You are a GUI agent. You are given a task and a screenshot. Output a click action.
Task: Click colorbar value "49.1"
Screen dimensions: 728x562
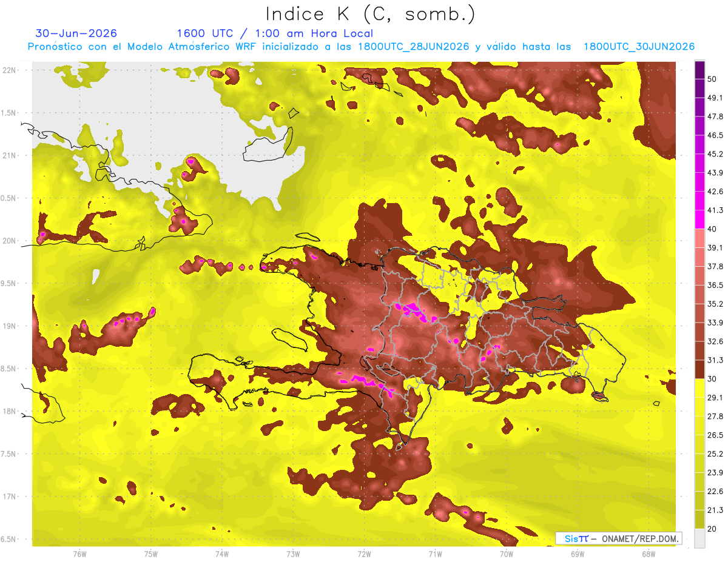pos(715,98)
